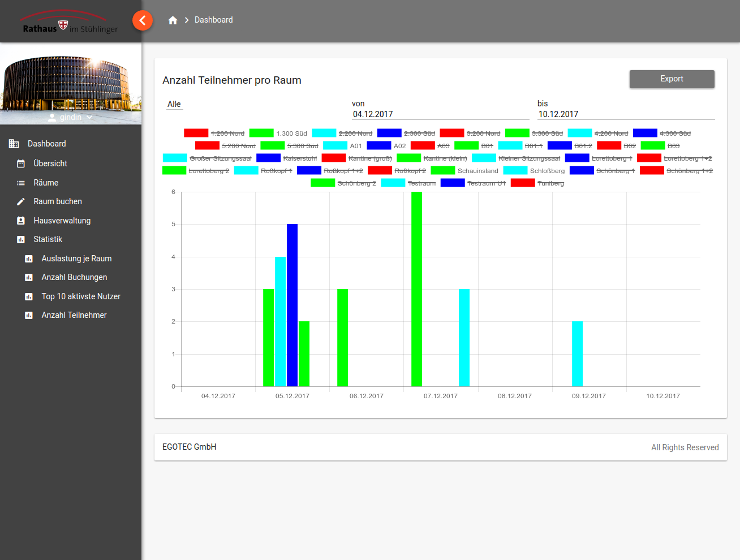
Task: Click the Rathaus im Stühlinger logo
Action: coord(70,23)
